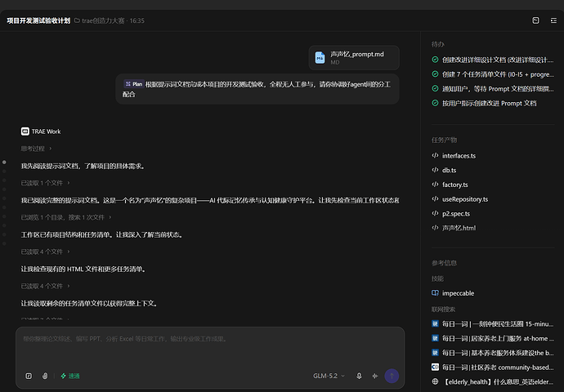
Task: Open the 声声忆_prompt.md file attachment
Action: (354, 57)
